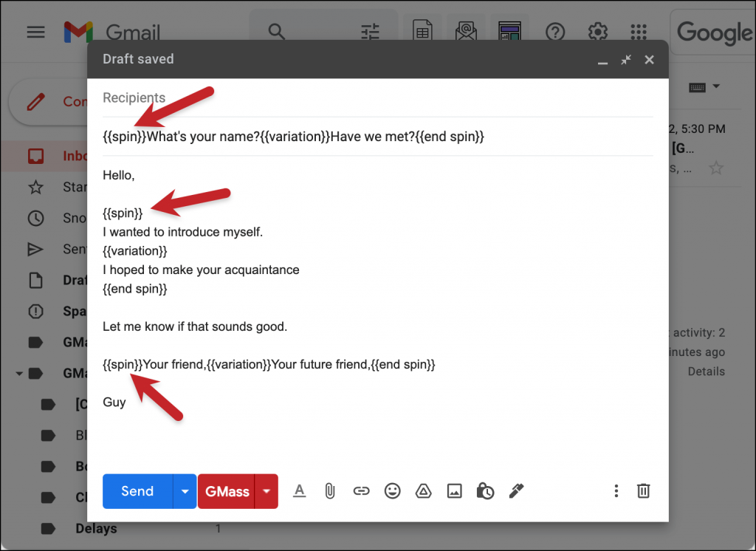Viewport: 756px width, 551px height.
Task: Open Gmail search options filter icon
Action: tap(370, 32)
